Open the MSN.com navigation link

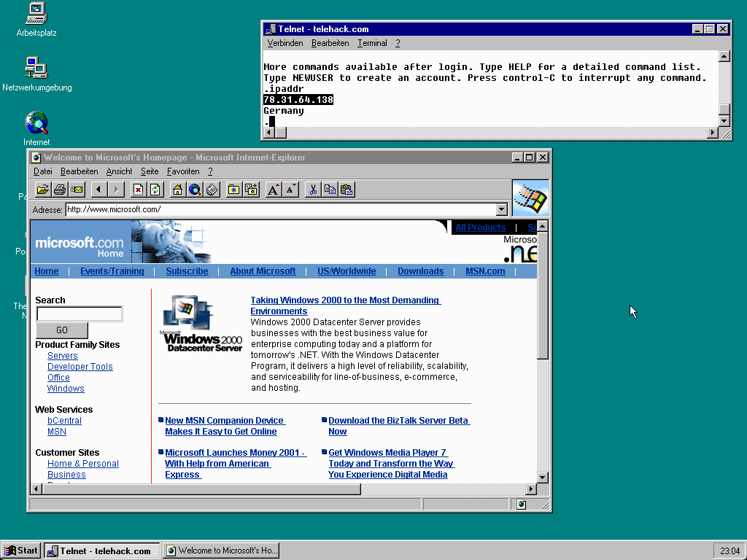pos(485,271)
